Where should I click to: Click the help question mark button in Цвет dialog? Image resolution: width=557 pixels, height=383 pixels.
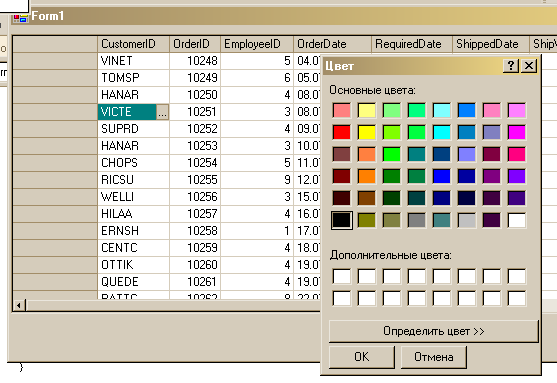point(510,66)
